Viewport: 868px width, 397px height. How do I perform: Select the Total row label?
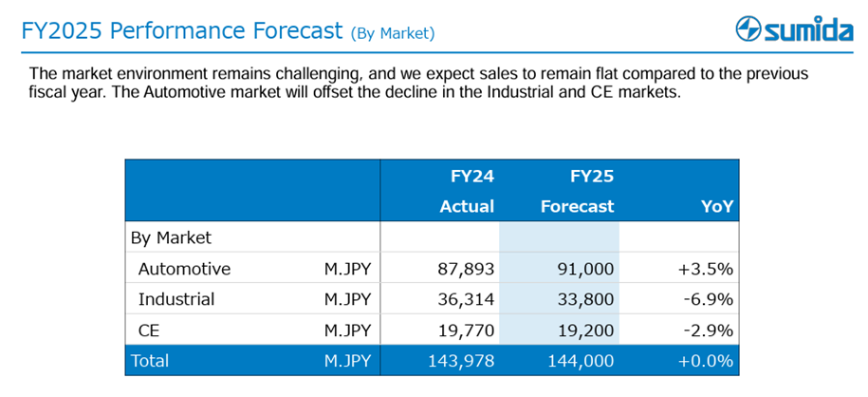[x=150, y=361]
